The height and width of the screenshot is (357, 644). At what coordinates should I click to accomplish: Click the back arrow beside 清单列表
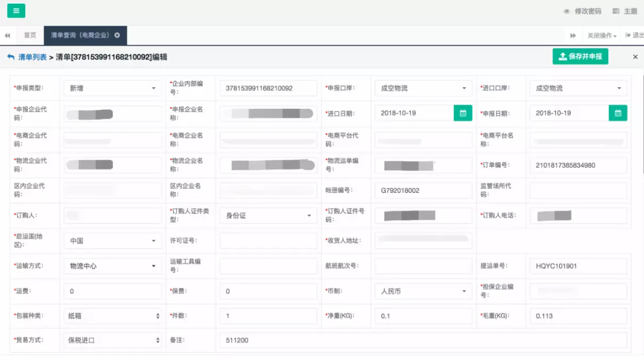(x=11, y=57)
